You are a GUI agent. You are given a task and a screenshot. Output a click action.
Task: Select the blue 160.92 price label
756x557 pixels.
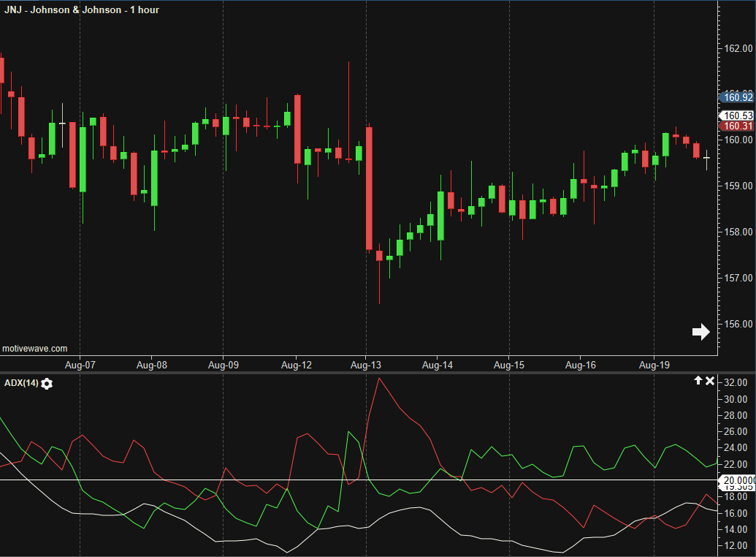click(x=736, y=97)
